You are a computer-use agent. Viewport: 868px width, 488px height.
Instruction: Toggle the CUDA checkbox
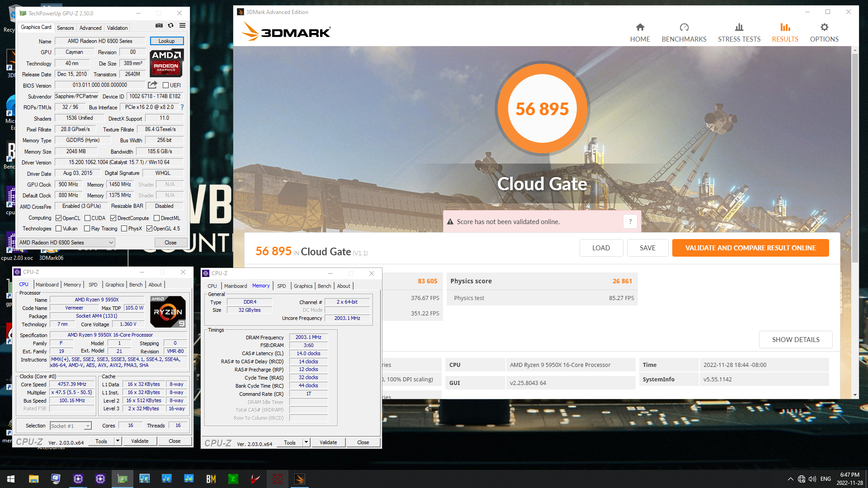coord(87,218)
